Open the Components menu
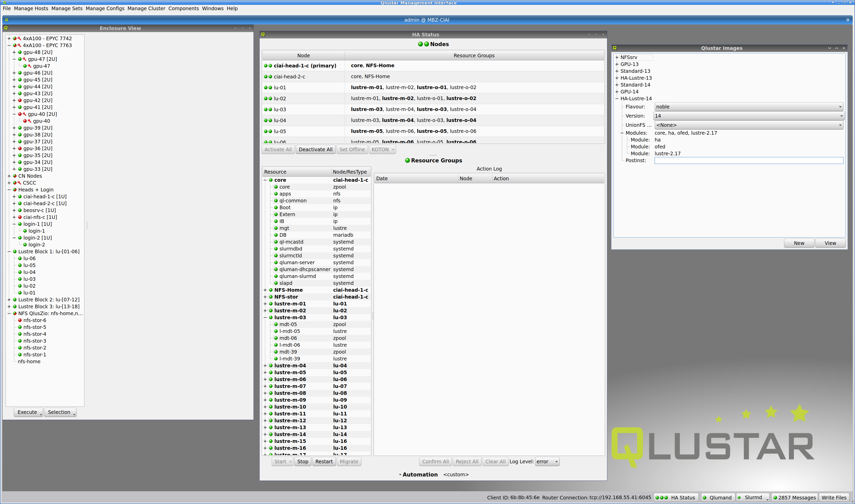The width and height of the screenshot is (855, 504). click(183, 8)
